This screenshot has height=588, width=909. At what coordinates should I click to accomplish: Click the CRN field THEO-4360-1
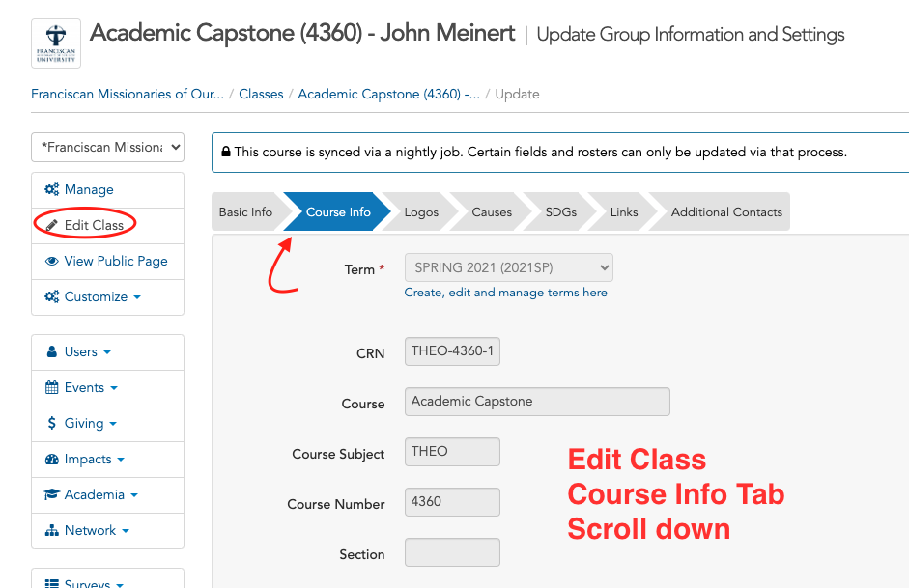pos(452,351)
